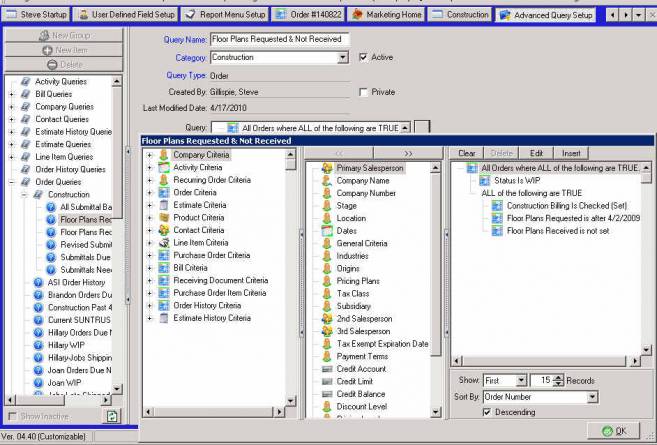Switch to the Steve Startup tab
Viewport: 657px width, 445px height.
pyautogui.click(x=36, y=15)
